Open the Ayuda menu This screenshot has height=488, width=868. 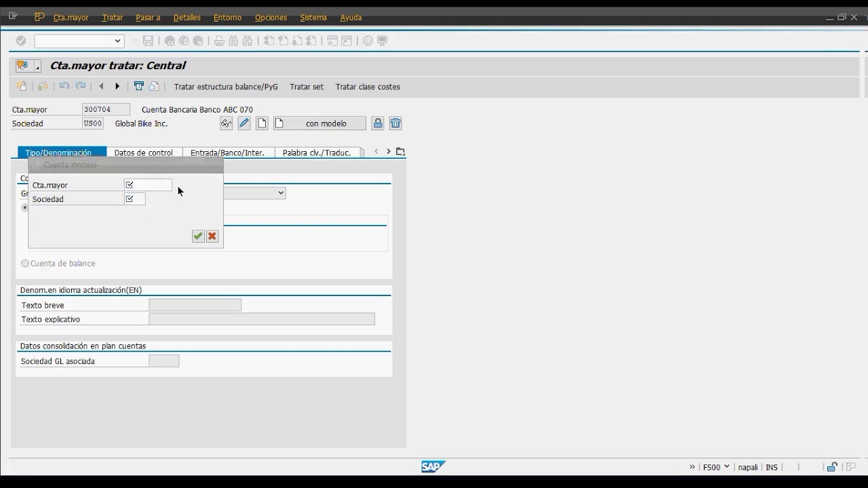tap(351, 18)
